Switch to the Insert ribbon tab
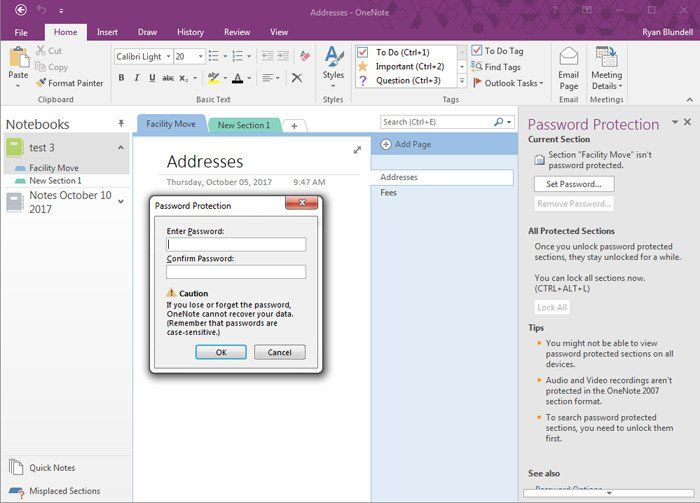The image size is (700, 503). click(107, 32)
